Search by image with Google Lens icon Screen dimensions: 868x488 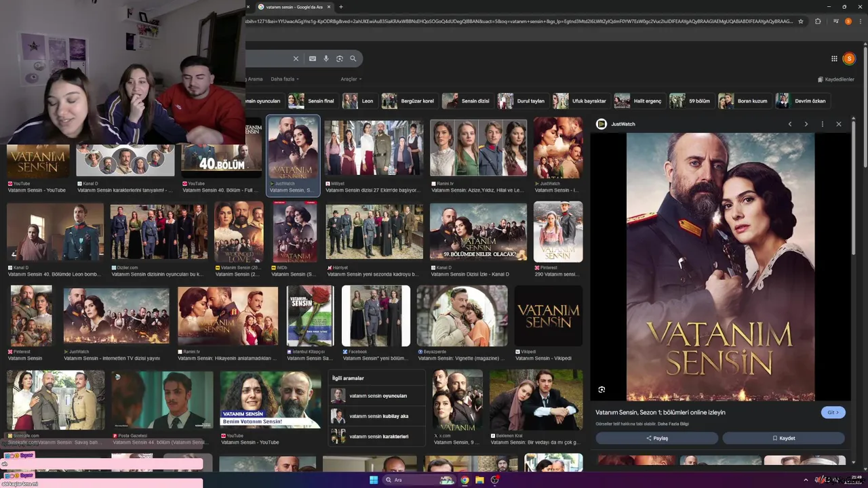(340, 59)
